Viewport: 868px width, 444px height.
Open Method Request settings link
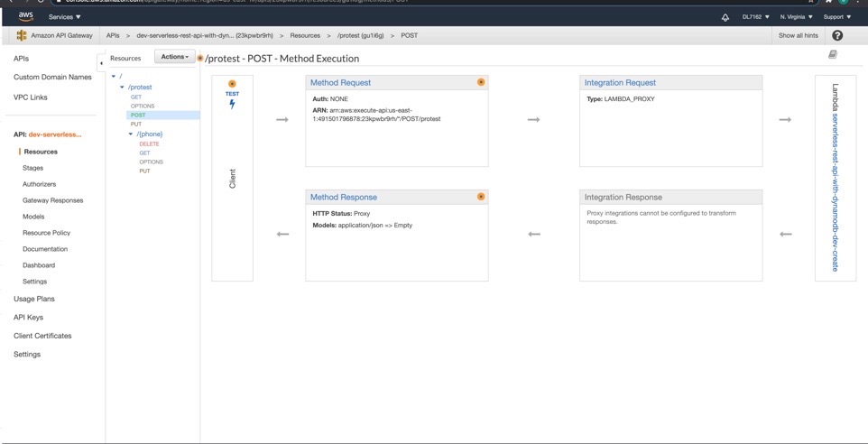(340, 82)
